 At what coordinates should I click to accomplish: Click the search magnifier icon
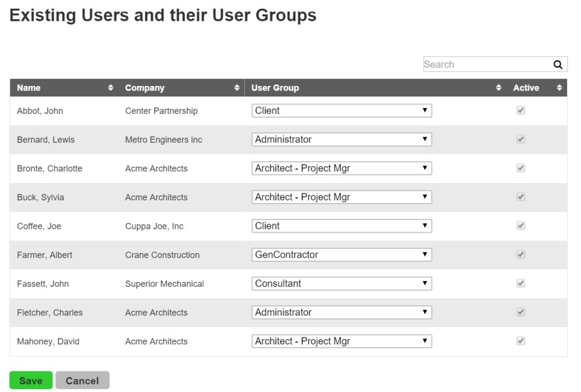click(x=558, y=64)
